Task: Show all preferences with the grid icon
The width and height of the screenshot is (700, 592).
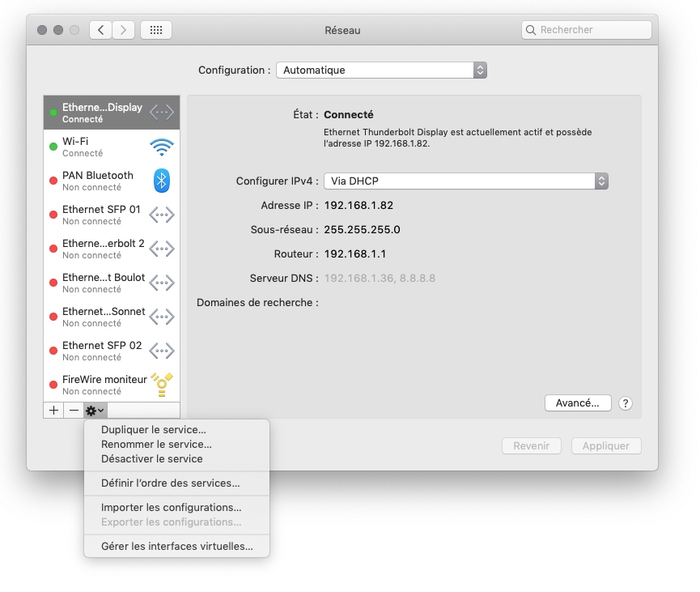Action: click(156, 30)
